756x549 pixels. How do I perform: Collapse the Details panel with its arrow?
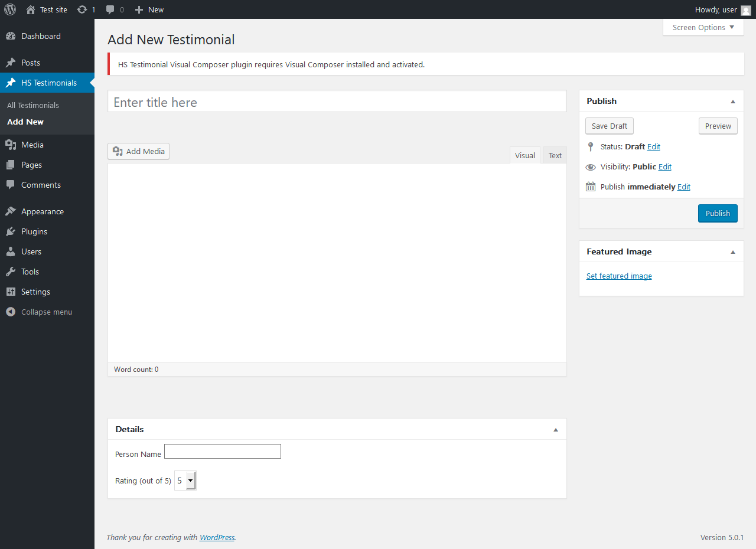pyautogui.click(x=556, y=430)
